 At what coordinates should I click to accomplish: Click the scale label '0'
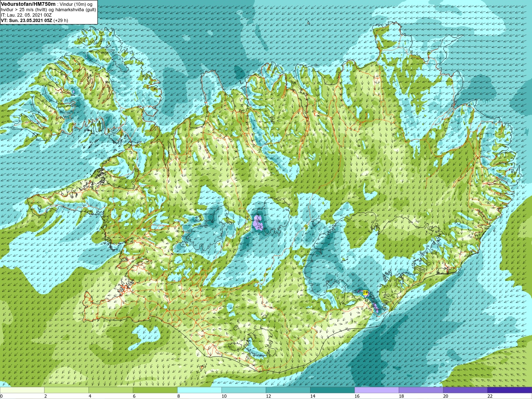pyautogui.click(x=2, y=396)
